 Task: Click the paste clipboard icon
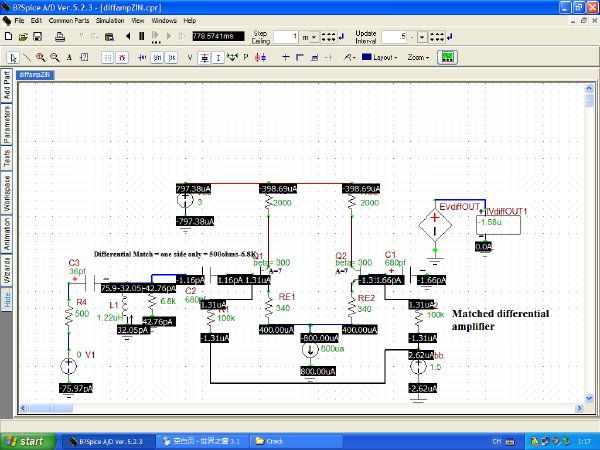tap(109, 37)
